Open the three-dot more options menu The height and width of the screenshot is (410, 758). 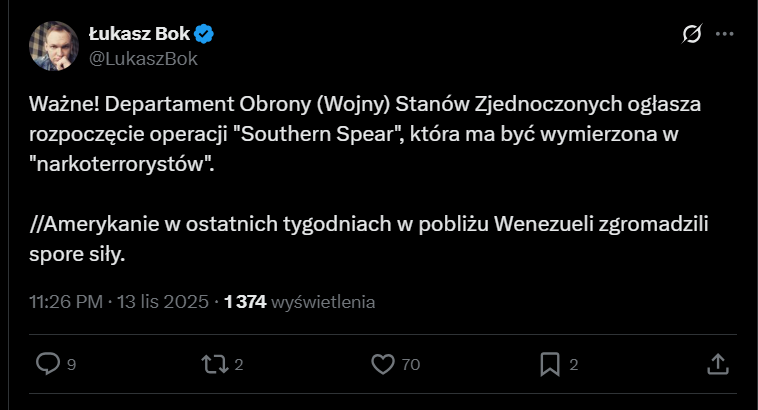(725, 35)
